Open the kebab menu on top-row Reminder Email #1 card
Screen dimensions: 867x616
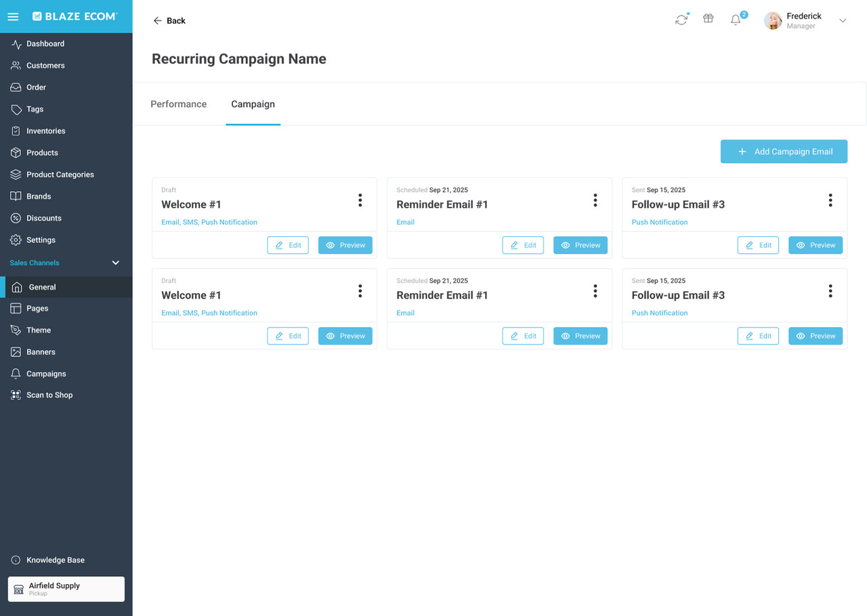(x=595, y=200)
